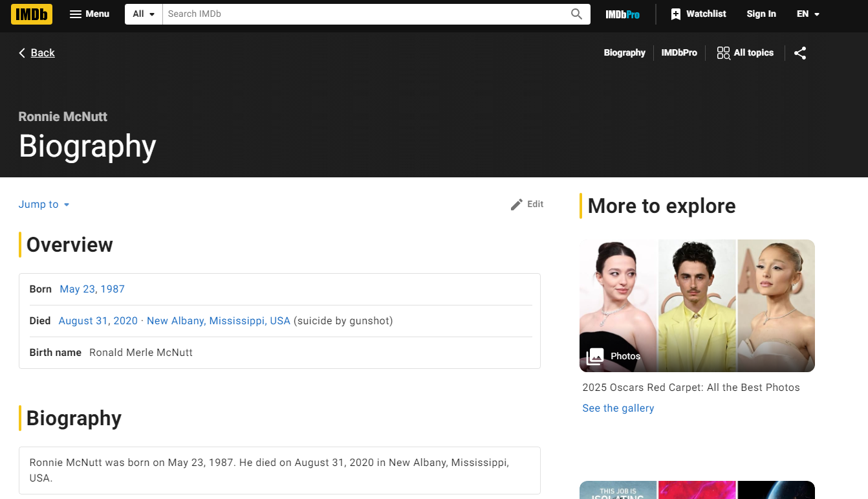The width and height of the screenshot is (868, 499).
Task: Click the '(suicide by gunshot)' text
Action: click(343, 321)
